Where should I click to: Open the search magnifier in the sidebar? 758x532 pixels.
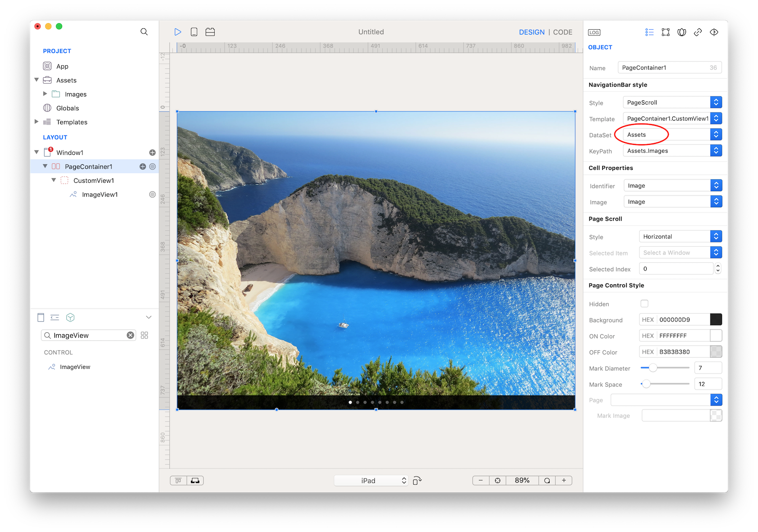click(144, 32)
